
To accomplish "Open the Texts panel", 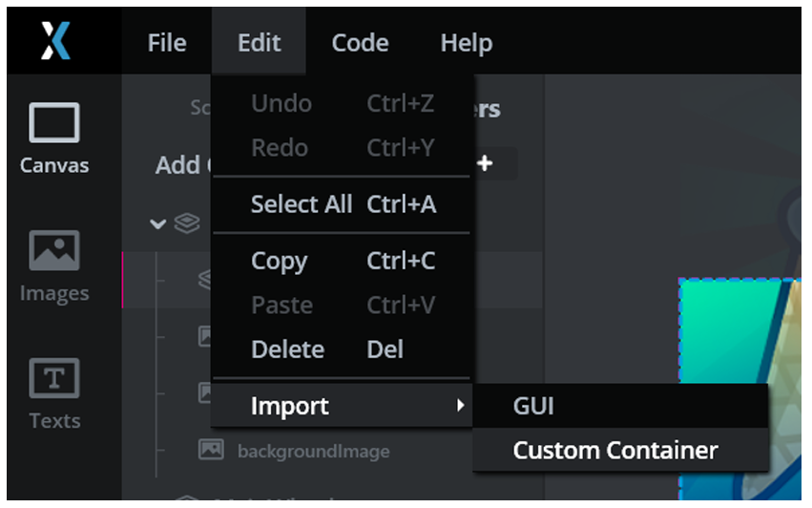I will [x=54, y=393].
